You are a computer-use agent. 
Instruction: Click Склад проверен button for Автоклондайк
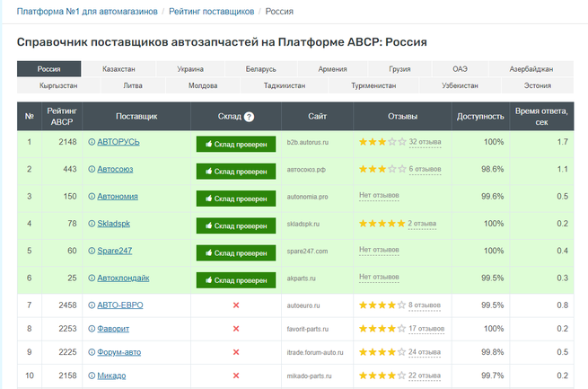[236, 278]
